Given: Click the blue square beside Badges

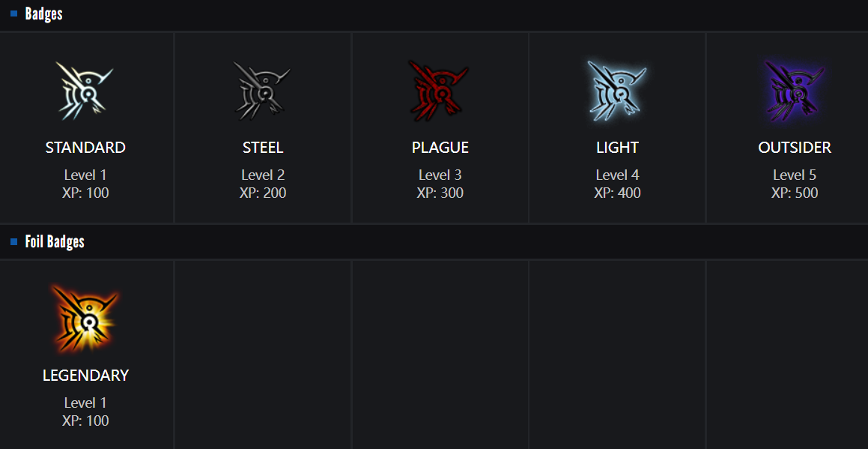Looking at the screenshot, I should [13, 13].
